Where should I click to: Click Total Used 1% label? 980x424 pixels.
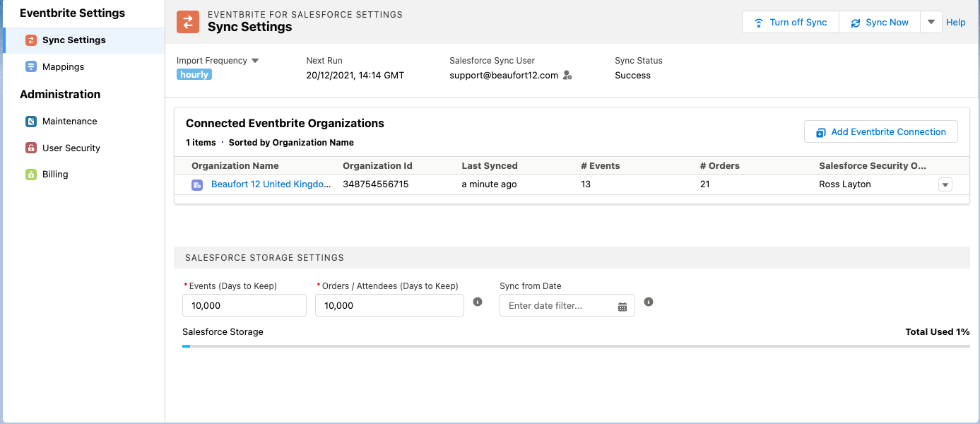pos(938,332)
